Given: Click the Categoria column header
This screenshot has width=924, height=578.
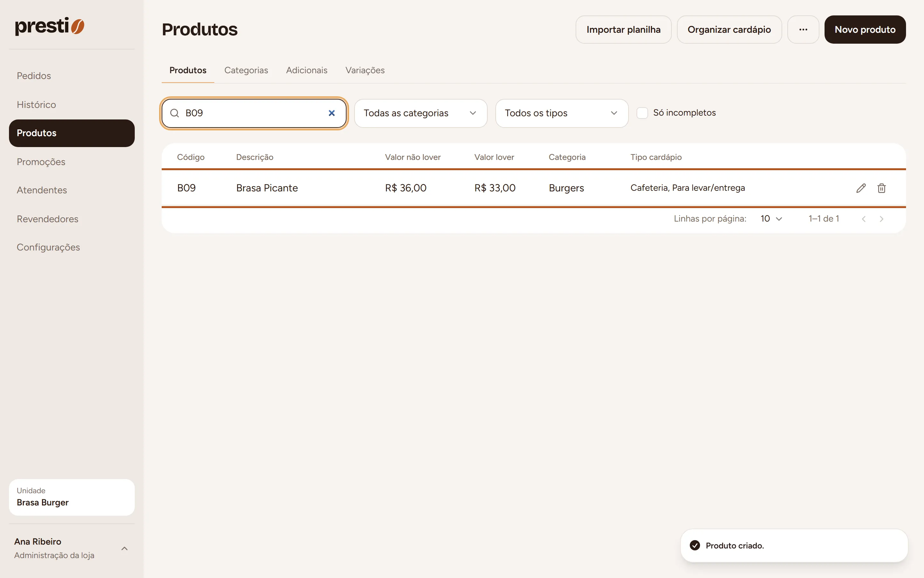Looking at the screenshot, I should (567, 157).
